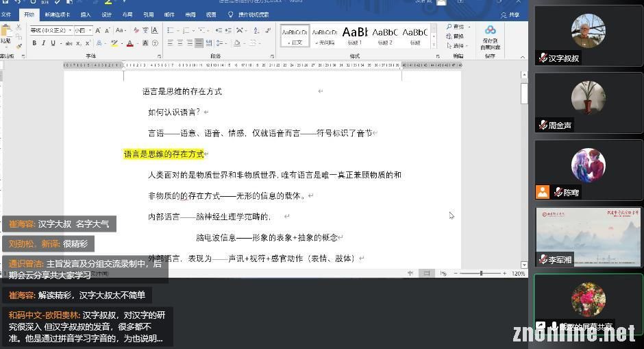Click the subscript x₂ icon
The image size is (644, 349).
point(79,43)
